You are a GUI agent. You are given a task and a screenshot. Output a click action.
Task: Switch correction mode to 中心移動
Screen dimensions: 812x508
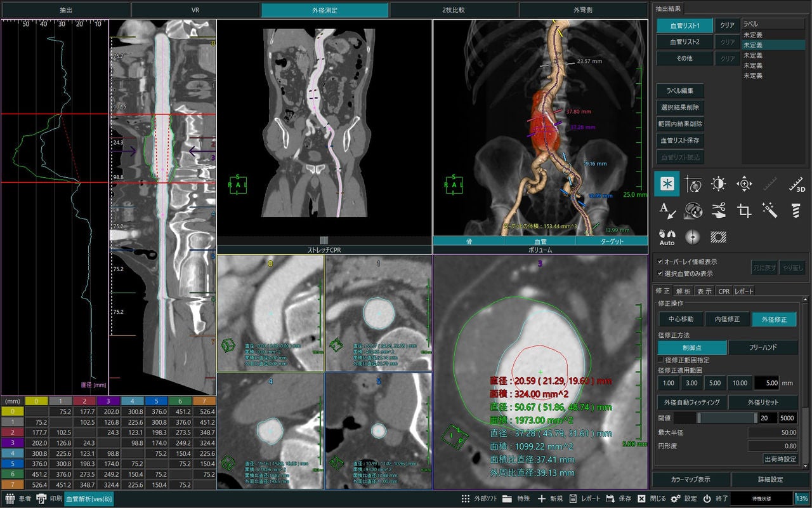point(680,319)
